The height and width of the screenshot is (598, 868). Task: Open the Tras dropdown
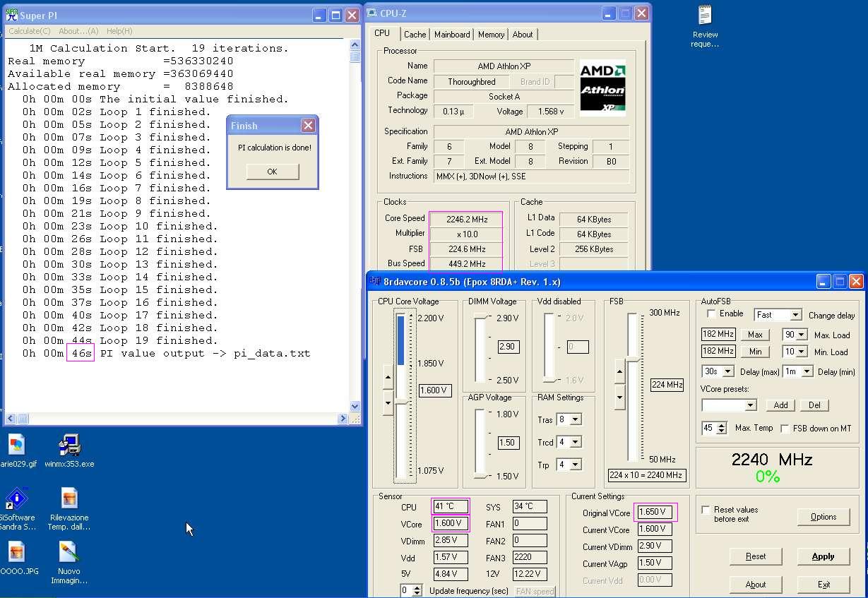575,419
